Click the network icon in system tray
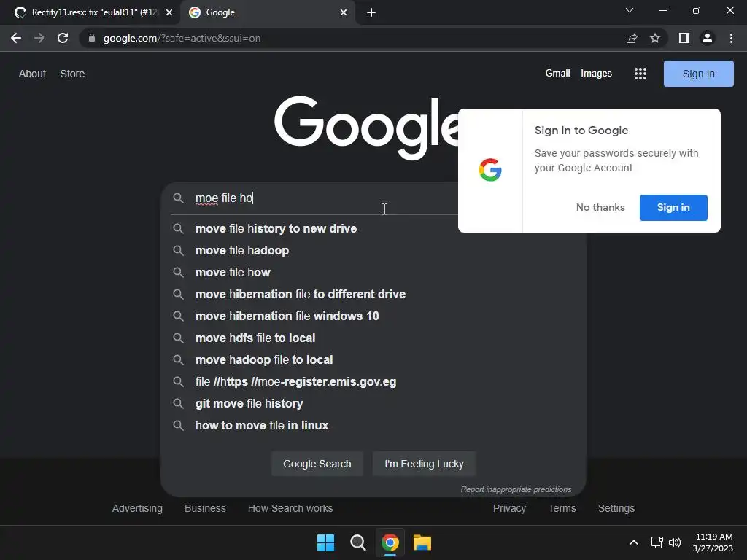Viewport: 747px width, 560px height. tap(657, 542)
